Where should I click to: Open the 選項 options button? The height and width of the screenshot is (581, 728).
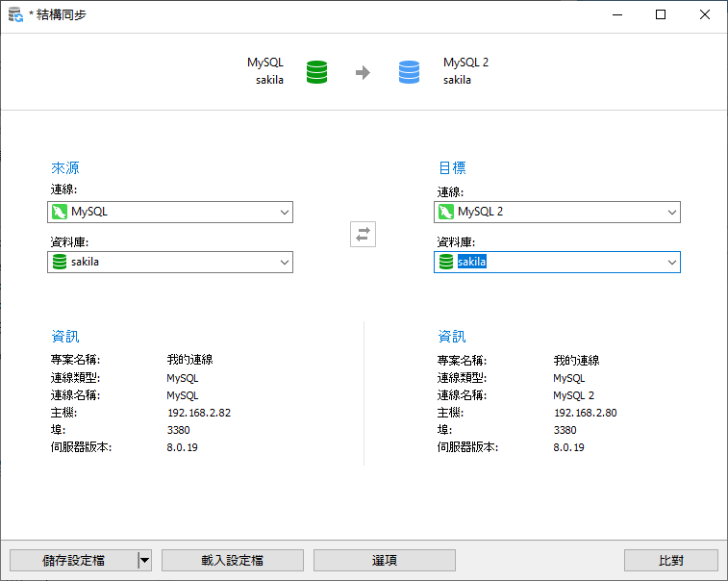point(385,560)
